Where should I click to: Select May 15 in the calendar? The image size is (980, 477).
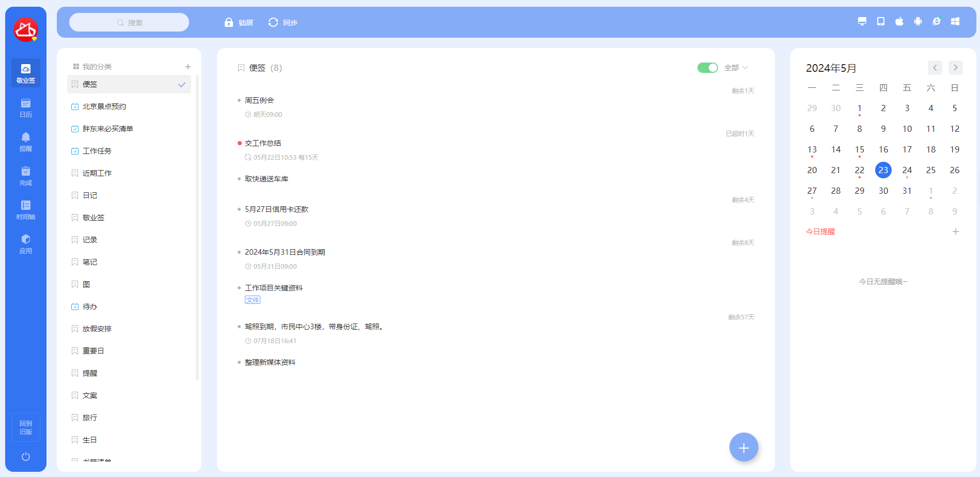click(860, 149)
